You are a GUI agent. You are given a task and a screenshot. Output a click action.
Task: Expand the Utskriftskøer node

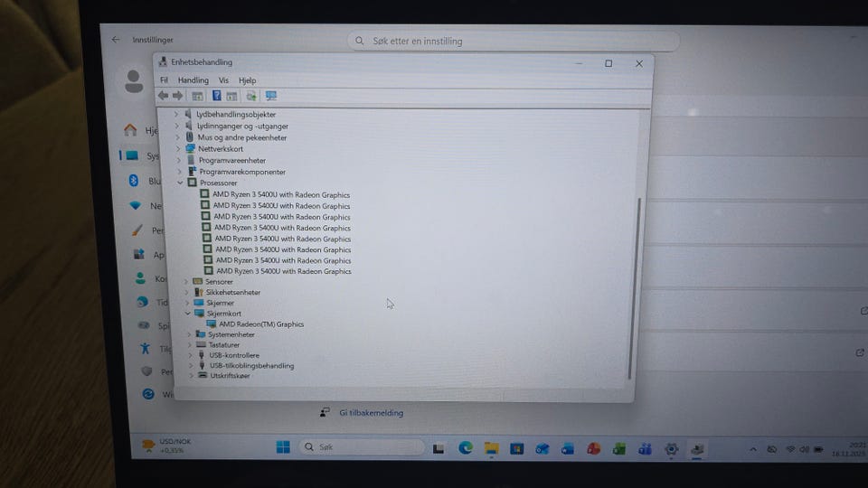(192, 375)
